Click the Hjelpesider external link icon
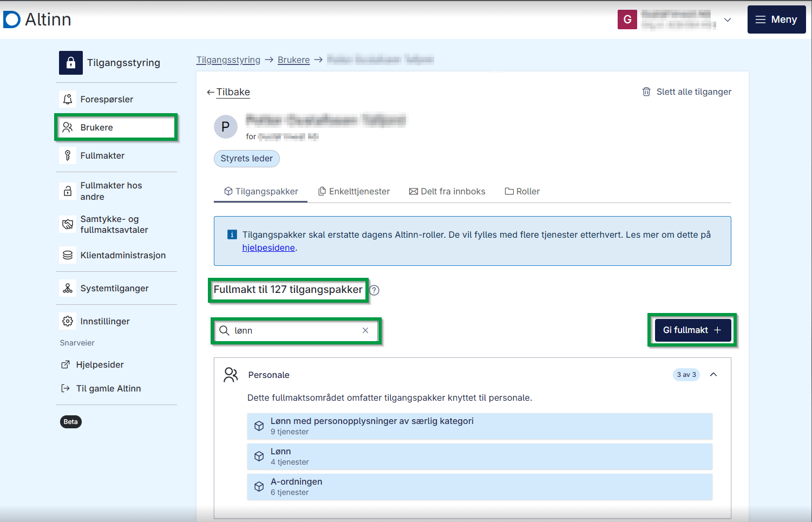 pyautogui.click(x=66, y=364)
